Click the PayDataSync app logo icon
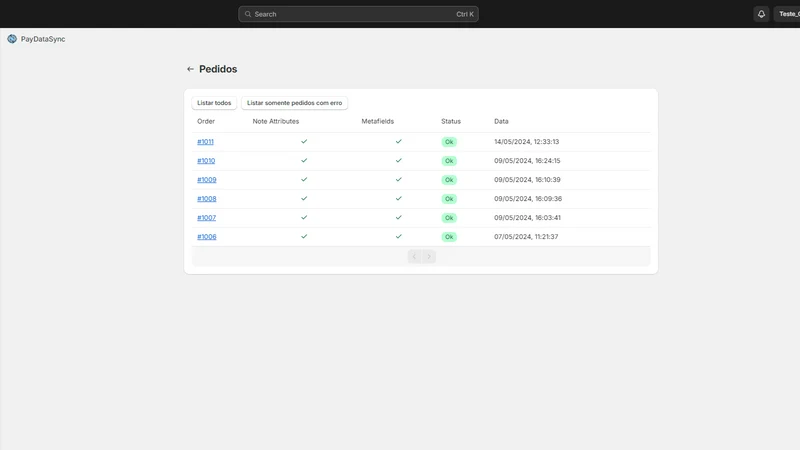800x450 pixels. point(12,39)
